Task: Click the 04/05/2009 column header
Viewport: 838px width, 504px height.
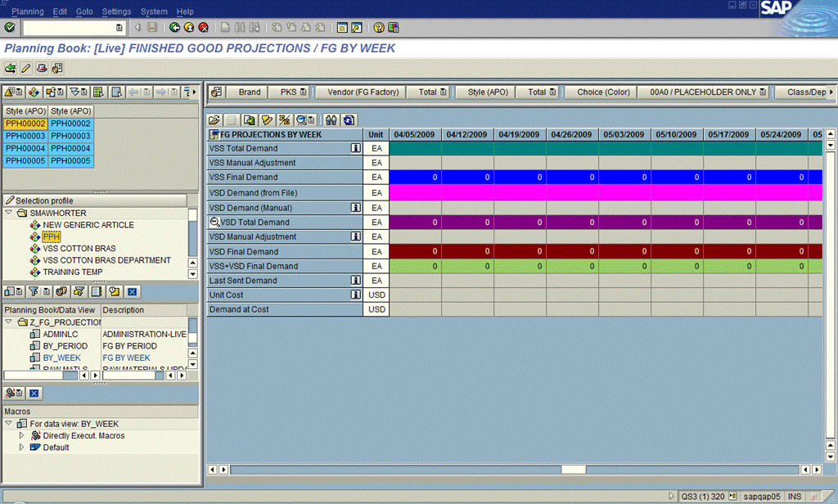Action: [x=415, y=134]
